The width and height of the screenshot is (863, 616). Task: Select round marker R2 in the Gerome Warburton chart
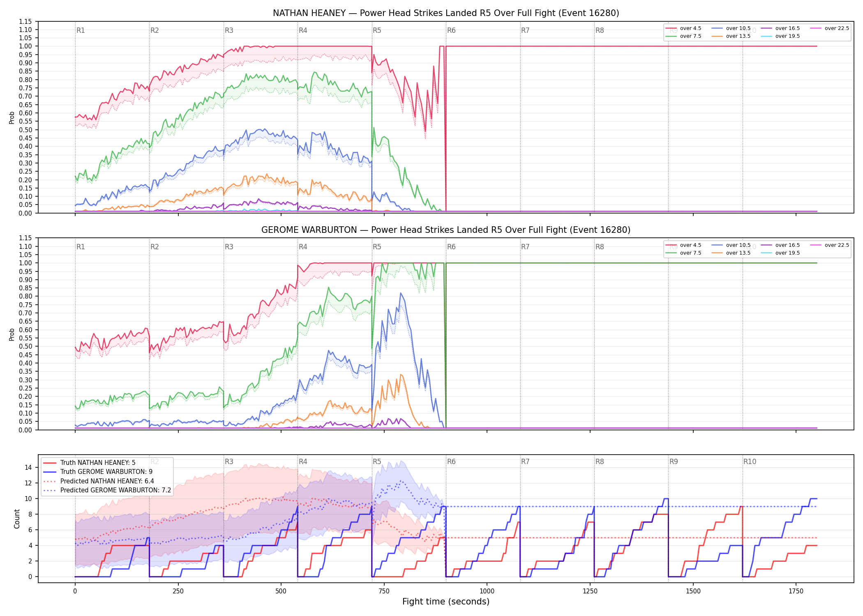point(155,247)
